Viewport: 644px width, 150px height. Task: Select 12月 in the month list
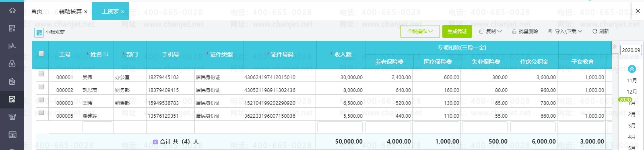632,92
